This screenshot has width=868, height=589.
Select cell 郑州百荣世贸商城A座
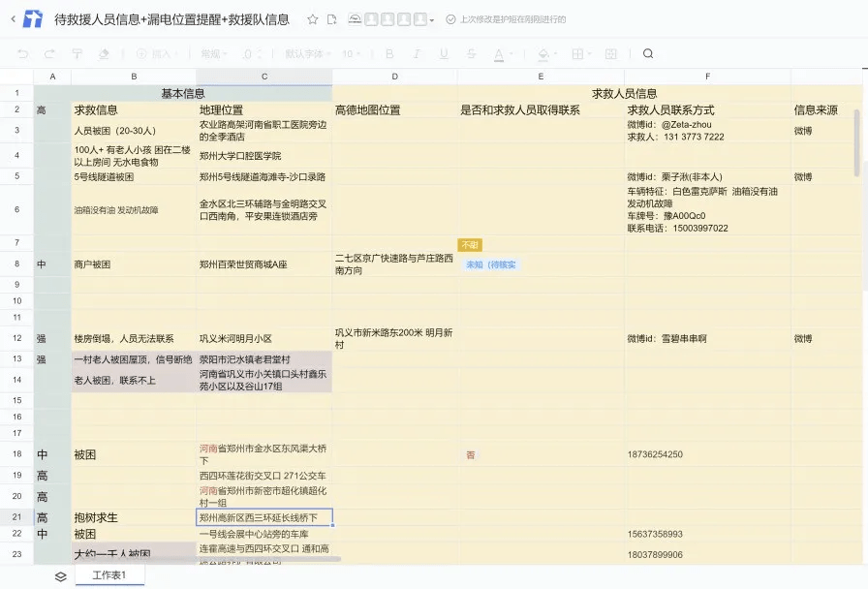coord(264,264)
